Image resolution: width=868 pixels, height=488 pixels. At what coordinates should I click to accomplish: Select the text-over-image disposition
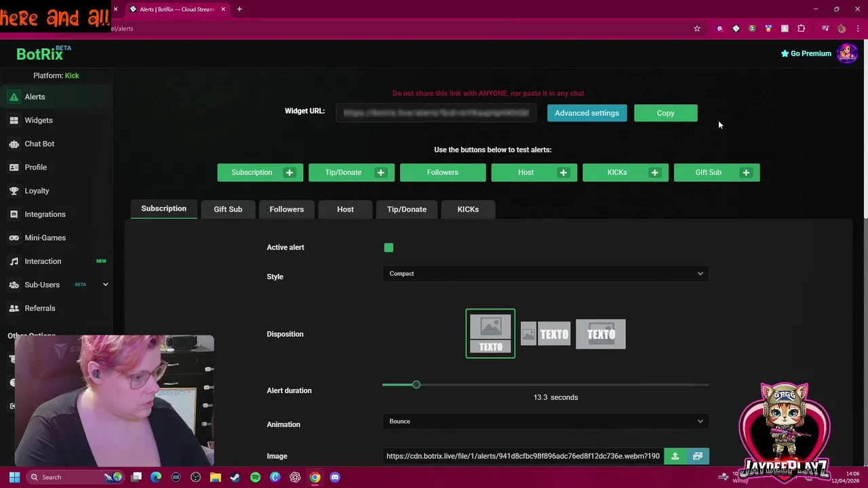(601, 334)
